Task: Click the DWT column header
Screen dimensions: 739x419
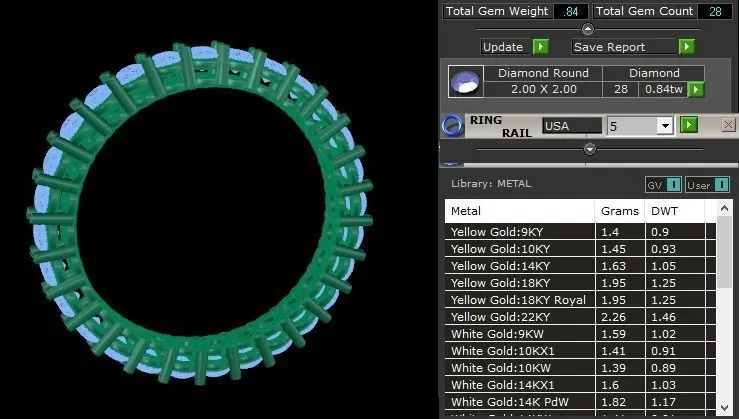Action: (674, 211)
